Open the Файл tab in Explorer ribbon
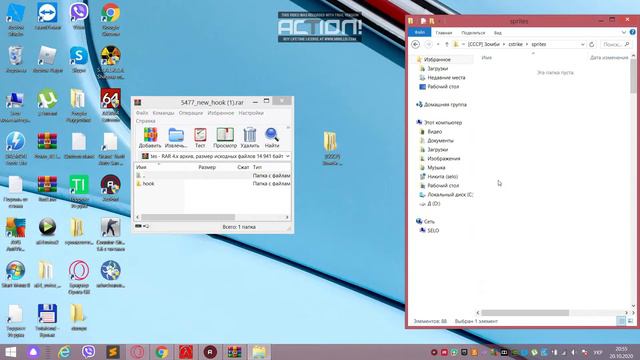 coord(420,32)
